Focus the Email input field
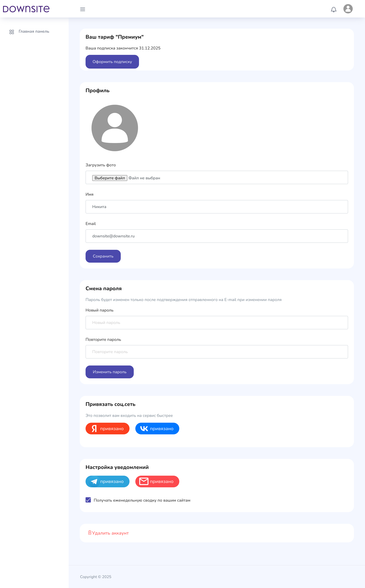The width and height of the screenshot is (365, 588). [217, 236]
